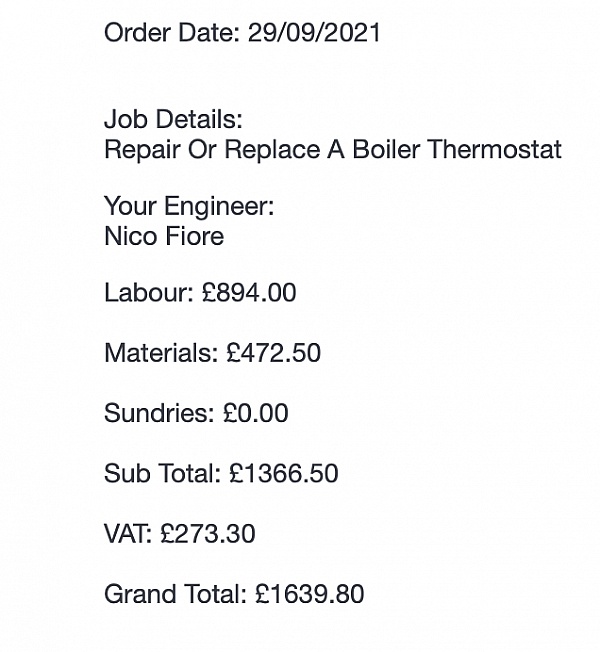
Task: Click the £1366.50 subtotal amount
Action: pyautogui.click(x=284, y=473)
